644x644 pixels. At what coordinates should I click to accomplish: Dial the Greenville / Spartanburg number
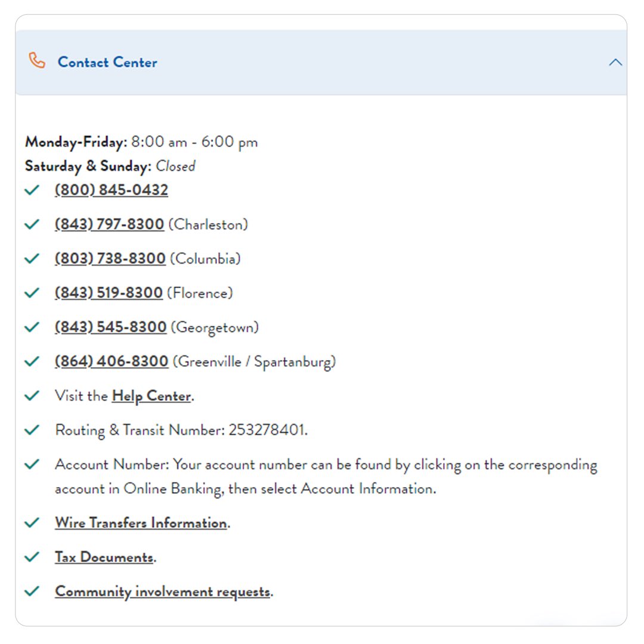click(x=110, y=361)
